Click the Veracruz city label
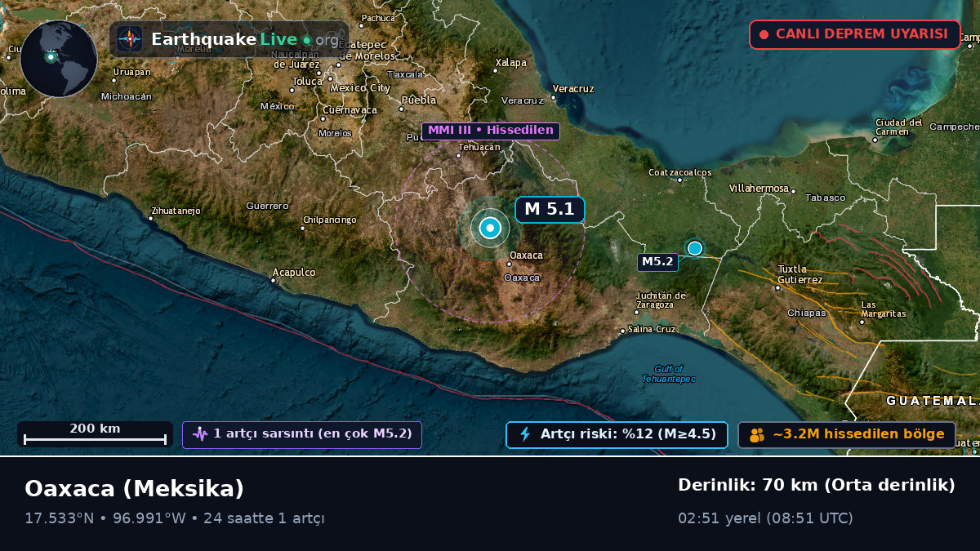 tap(573, 88)
